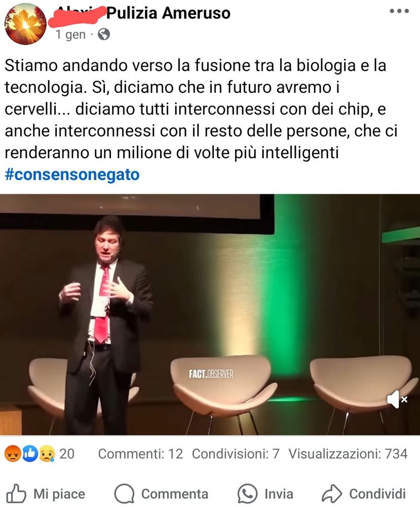Click the FACT.OBSERVER watermark on video

(x=211, y=374)
